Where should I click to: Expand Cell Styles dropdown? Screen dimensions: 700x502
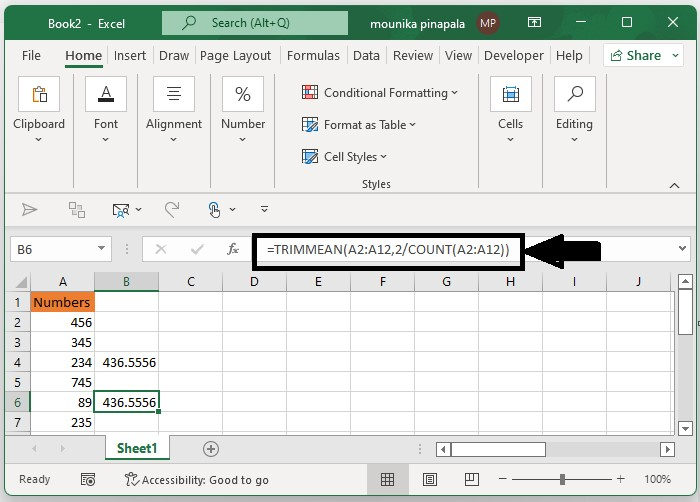coord(383,157)
